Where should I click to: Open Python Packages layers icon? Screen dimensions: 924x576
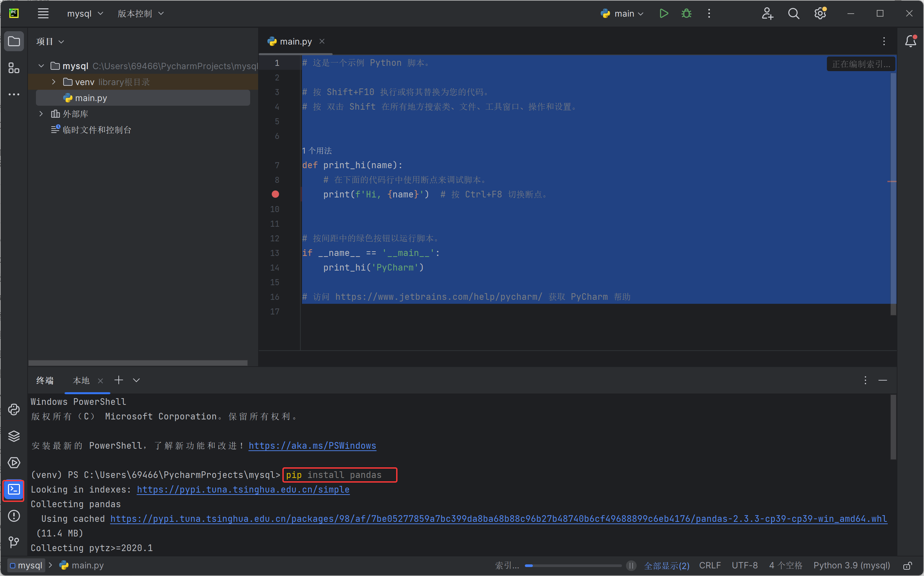tap(14, 436)
